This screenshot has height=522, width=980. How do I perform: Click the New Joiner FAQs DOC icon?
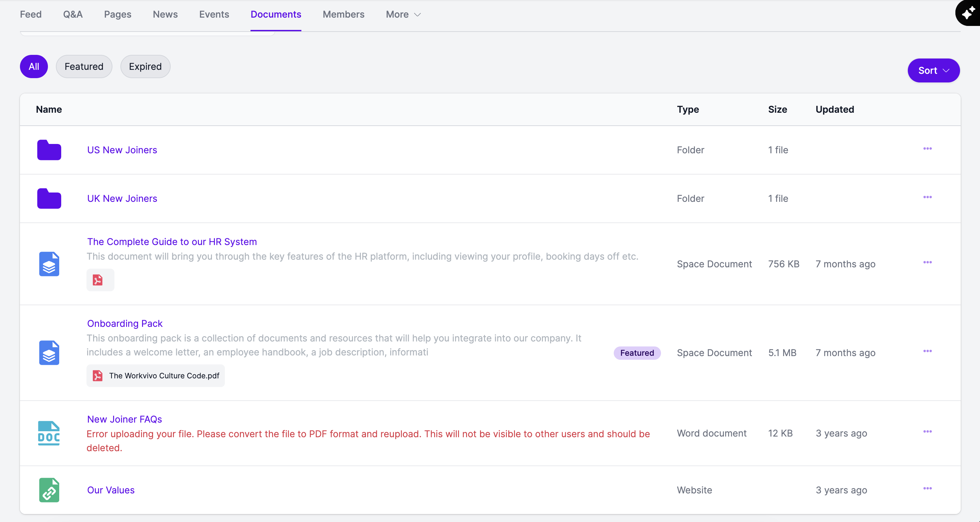(49, 433)
